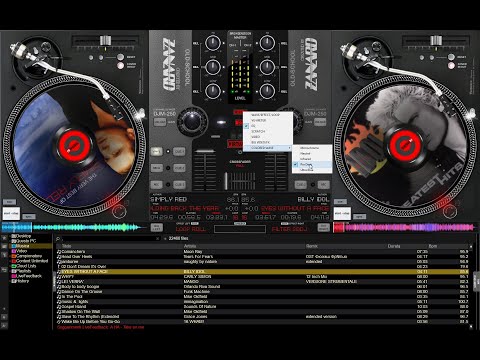Click the star favorites icon in the browser sidebar strip
Screen dimensions: 480x360
point(4,238)
